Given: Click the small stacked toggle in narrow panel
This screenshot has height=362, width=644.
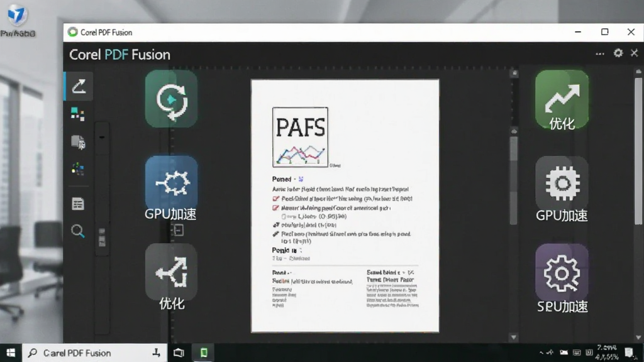Looking at the screenshot, I should pyautogui.click(x=102, y=237).
